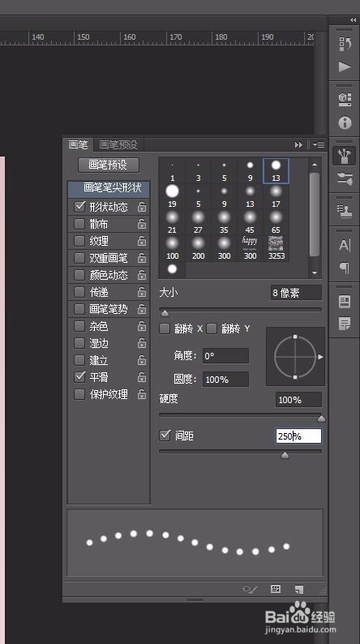Click the 硬度 slider handle

(x=321, y=419)
